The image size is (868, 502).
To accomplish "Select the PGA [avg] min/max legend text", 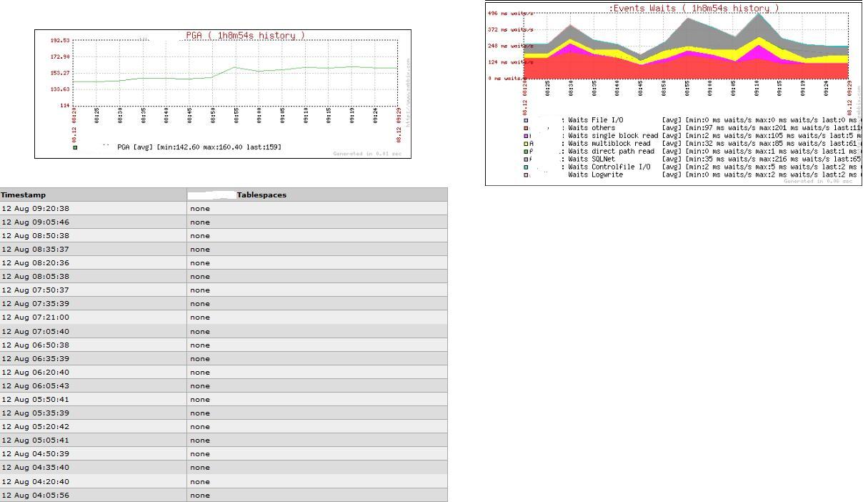I will (x=199, y=147).
